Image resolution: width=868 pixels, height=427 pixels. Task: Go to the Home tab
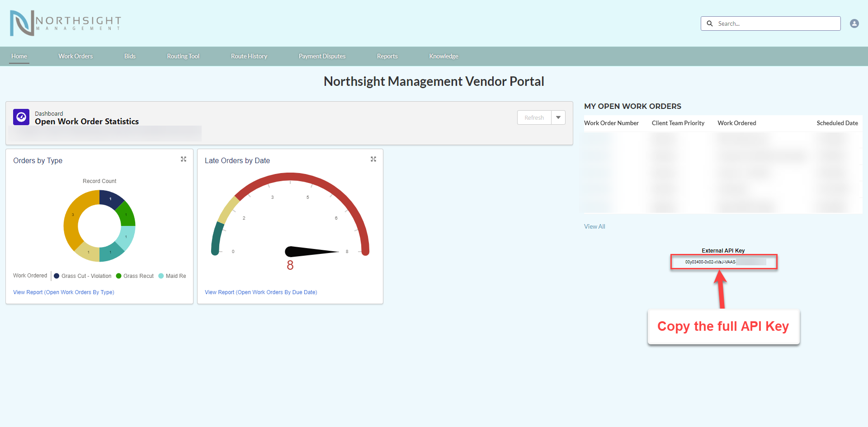[x=19, y=56]
